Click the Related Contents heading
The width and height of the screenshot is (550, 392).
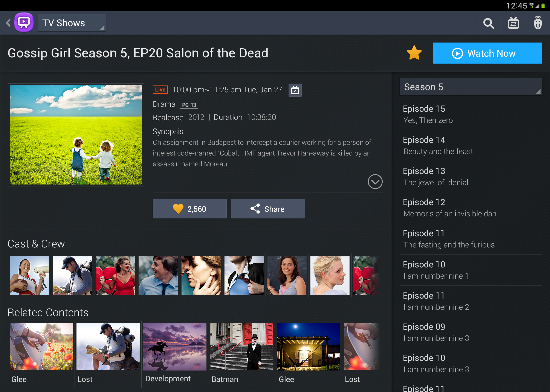[48, 312]
